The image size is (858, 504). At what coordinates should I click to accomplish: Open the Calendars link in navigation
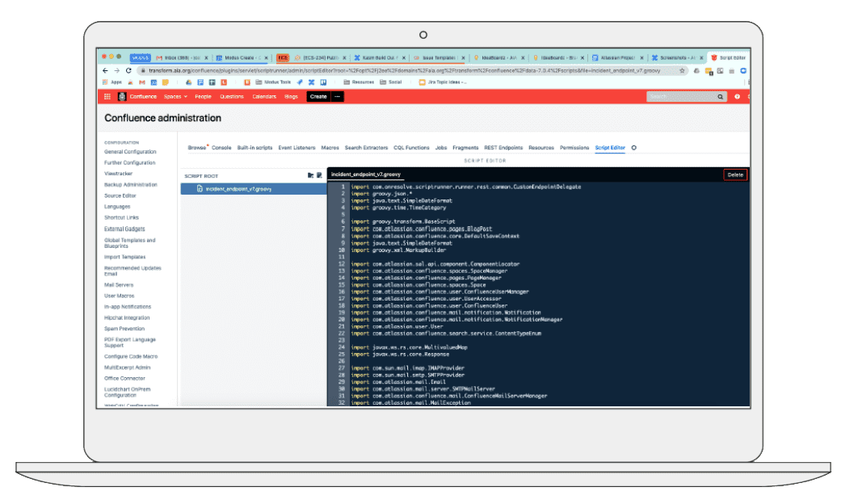(264, 97)
